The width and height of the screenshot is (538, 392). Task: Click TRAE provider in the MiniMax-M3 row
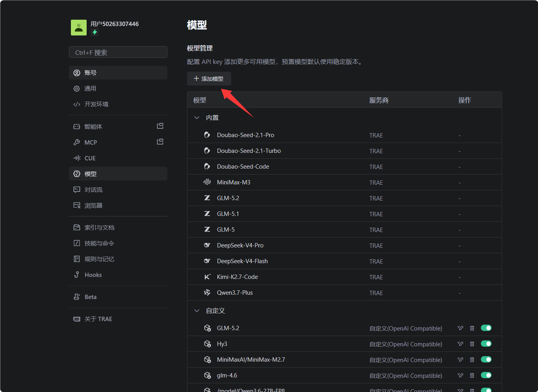coord(376,182)
